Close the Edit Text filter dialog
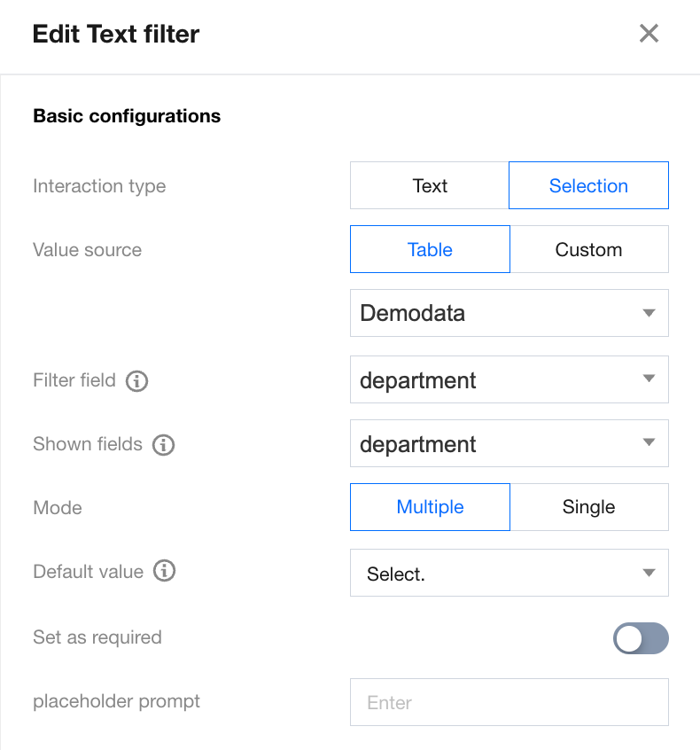This screenshot has width=700, height=750. click(x=649, y=34)
